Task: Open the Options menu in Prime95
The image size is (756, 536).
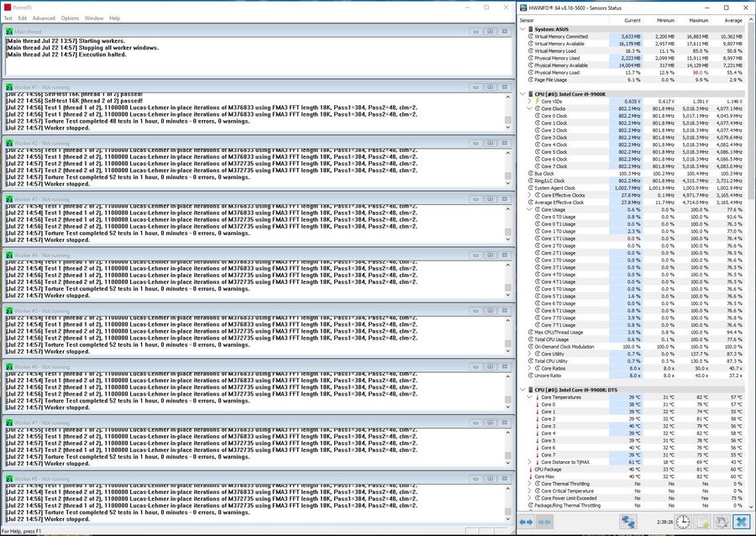Action: 70,18
